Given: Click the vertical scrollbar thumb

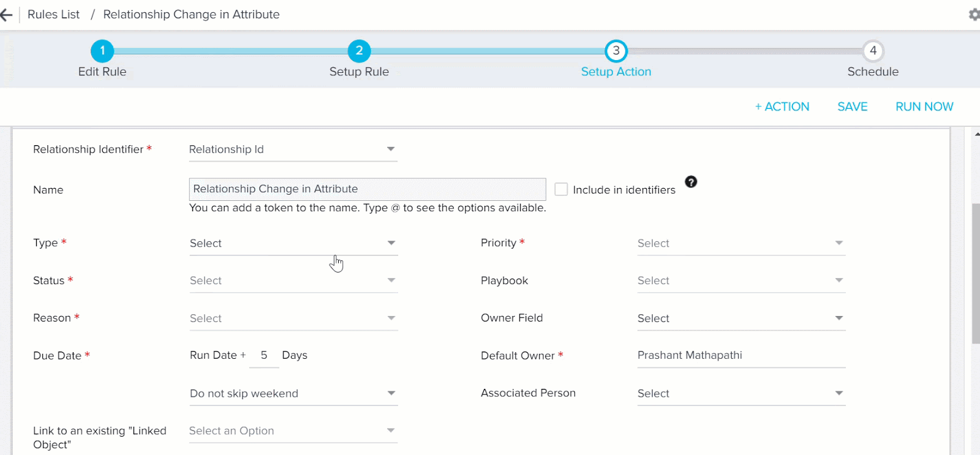Looking at the screenshot, I should coord(976,273).
